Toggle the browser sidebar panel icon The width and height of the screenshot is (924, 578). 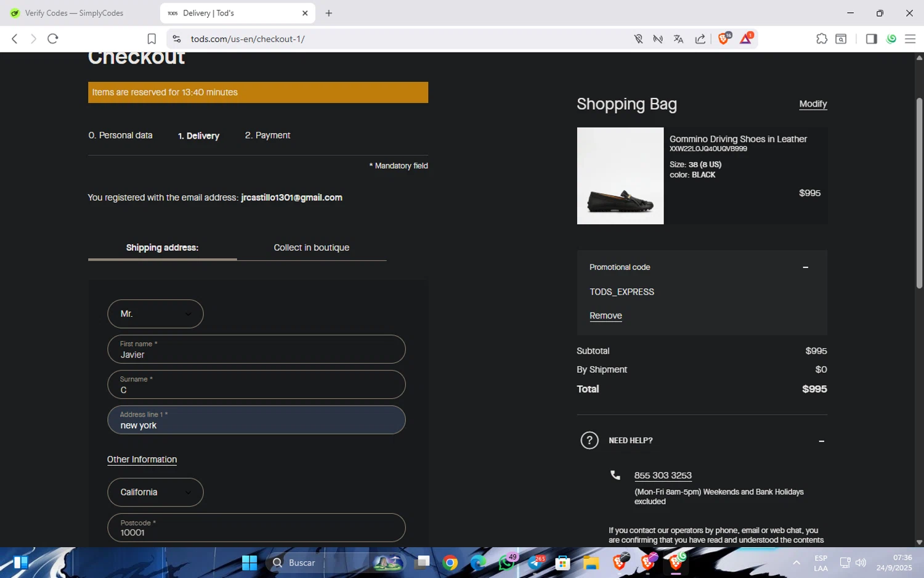pyautogui.click(x=871, y=39)
